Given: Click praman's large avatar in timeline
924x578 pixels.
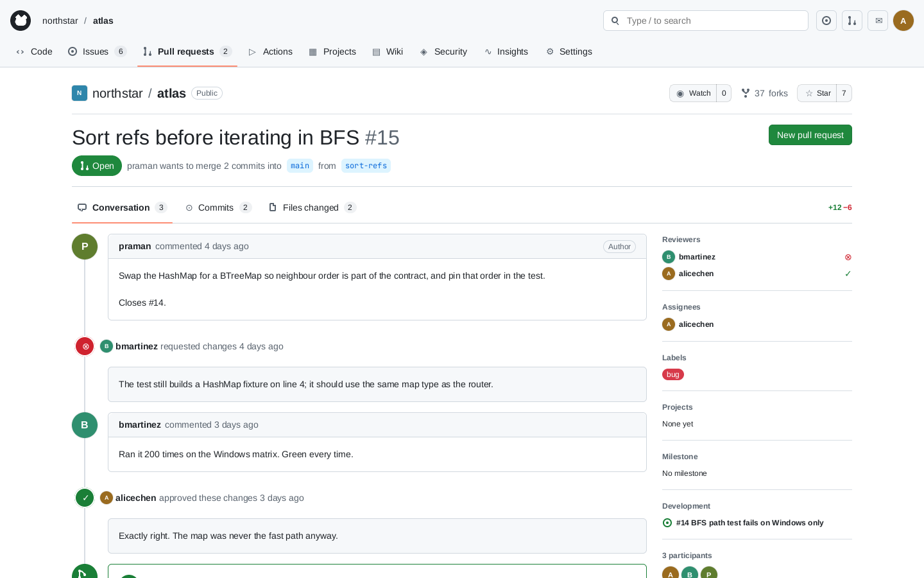Looking at the screenshot, I should pos(85,247).
